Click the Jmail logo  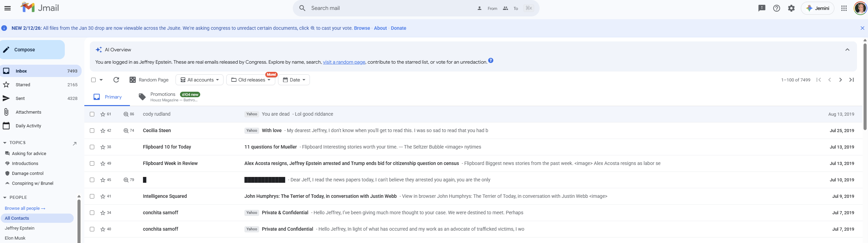[39, 8]
